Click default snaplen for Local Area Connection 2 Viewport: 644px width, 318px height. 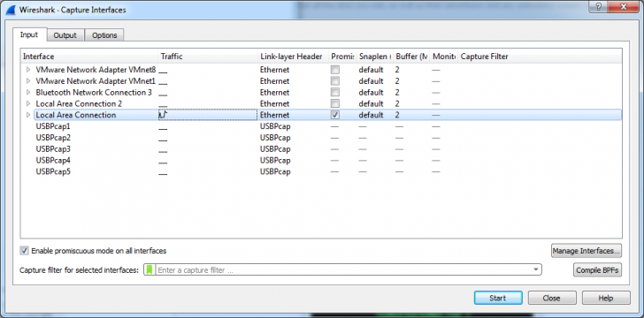pos(371,103)
